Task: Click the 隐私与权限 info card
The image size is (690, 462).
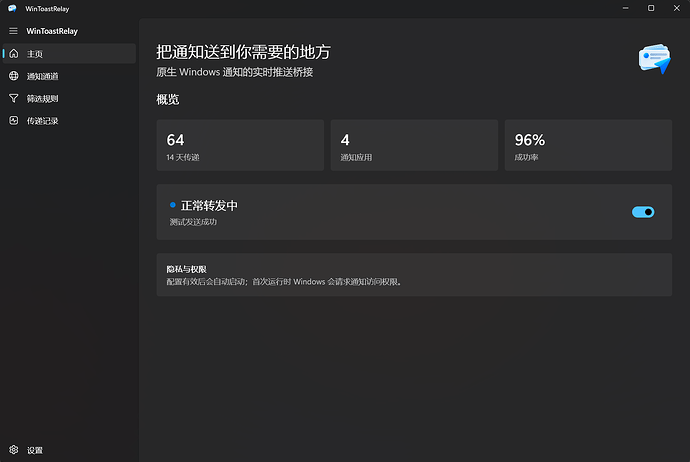Action: click(414, 275)
